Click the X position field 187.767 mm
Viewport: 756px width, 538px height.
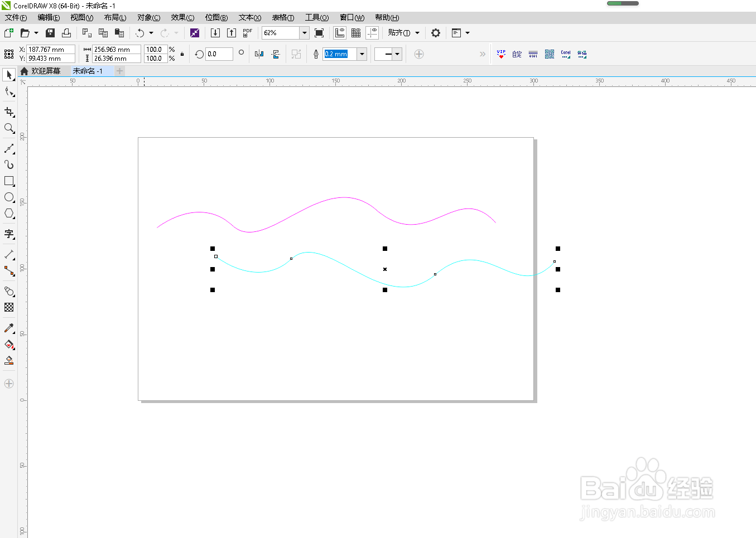[x=51, y=50]
